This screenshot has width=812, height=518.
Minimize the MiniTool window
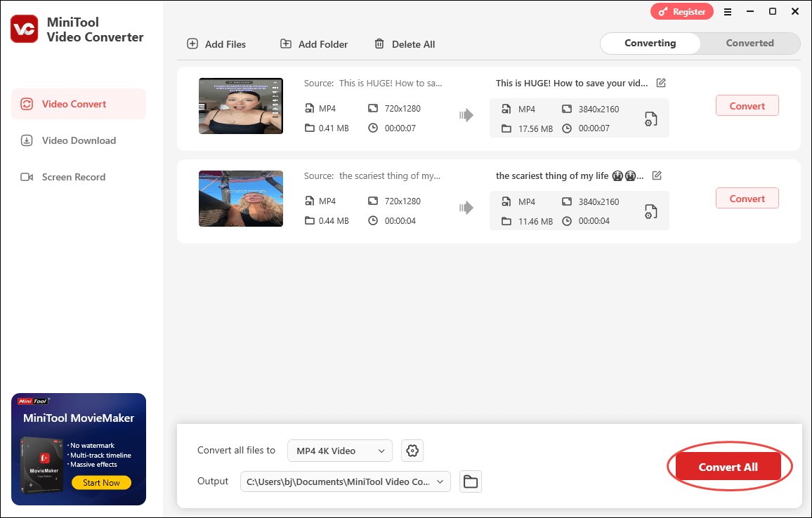pyautogui.click(x=750, y=11)
